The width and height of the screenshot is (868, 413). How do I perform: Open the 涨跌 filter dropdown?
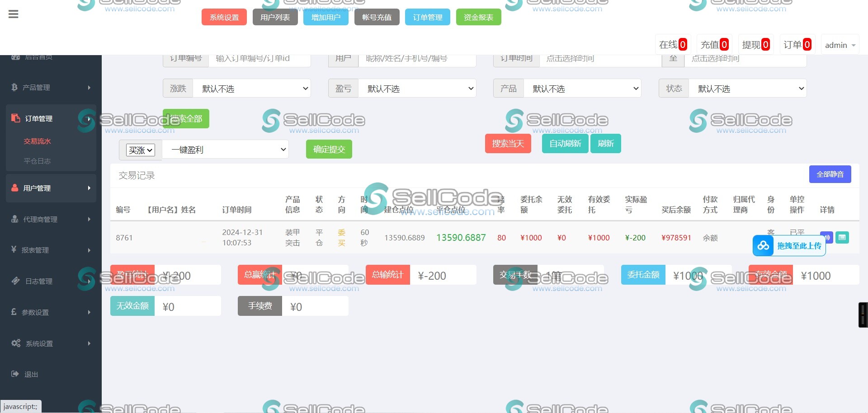point(251,89)
